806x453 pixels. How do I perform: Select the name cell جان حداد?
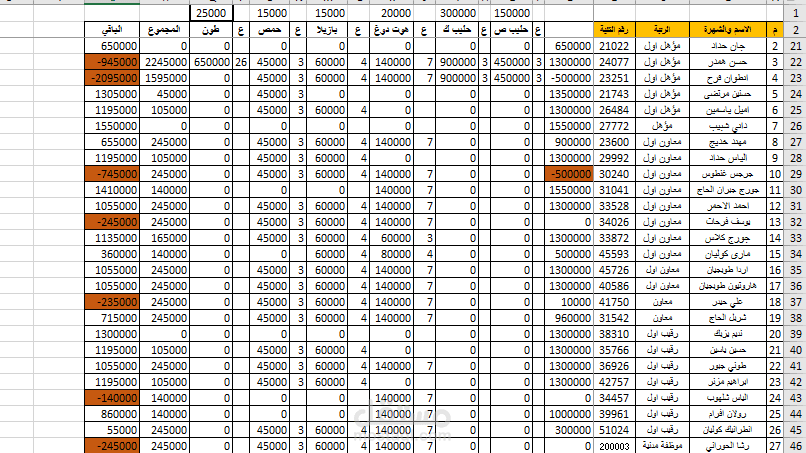727,46
